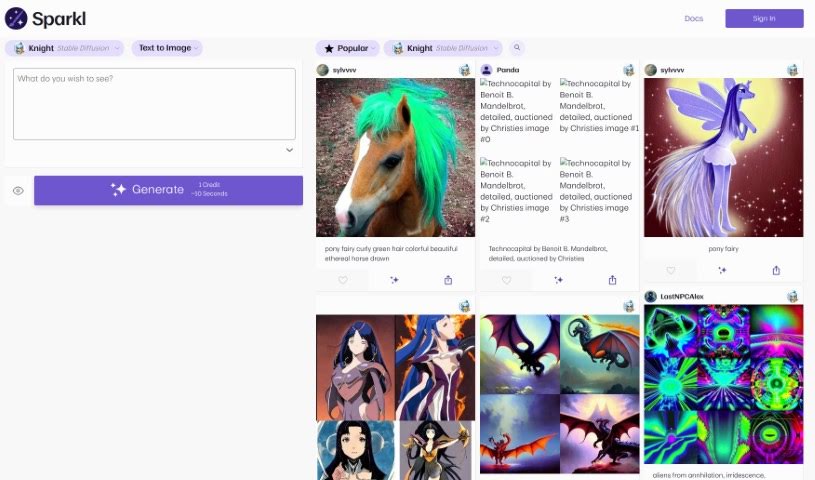
Task: Remix the green-haired pony post with the sparkle icon
Action: (x=395, y=280)
